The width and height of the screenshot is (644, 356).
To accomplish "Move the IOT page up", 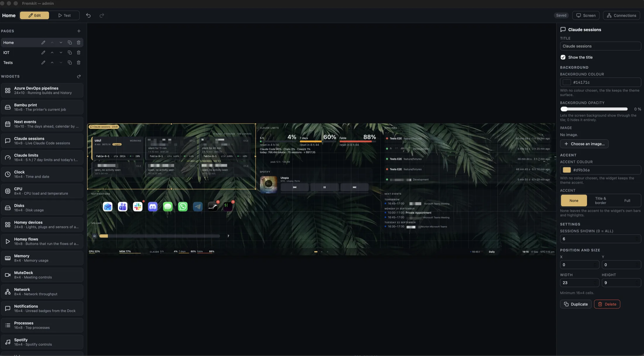I will [x=52, y=53].
